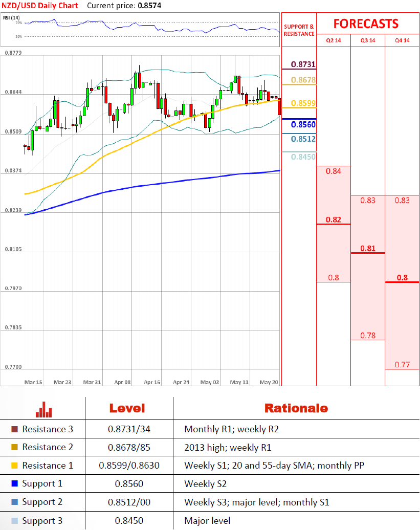Click the Support 2 row label
The height and width of the screenshot is (530, 420).
pyautogui.click(x=42, y=502)
